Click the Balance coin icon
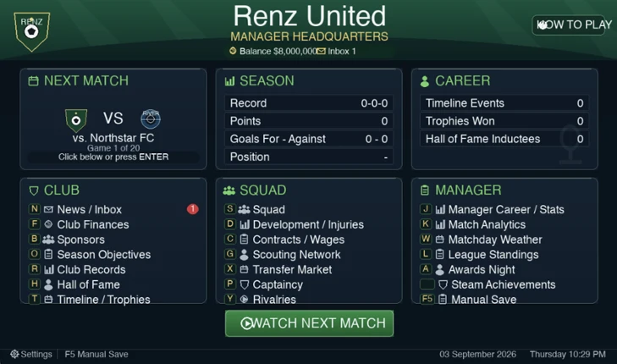 pos(233,51)
